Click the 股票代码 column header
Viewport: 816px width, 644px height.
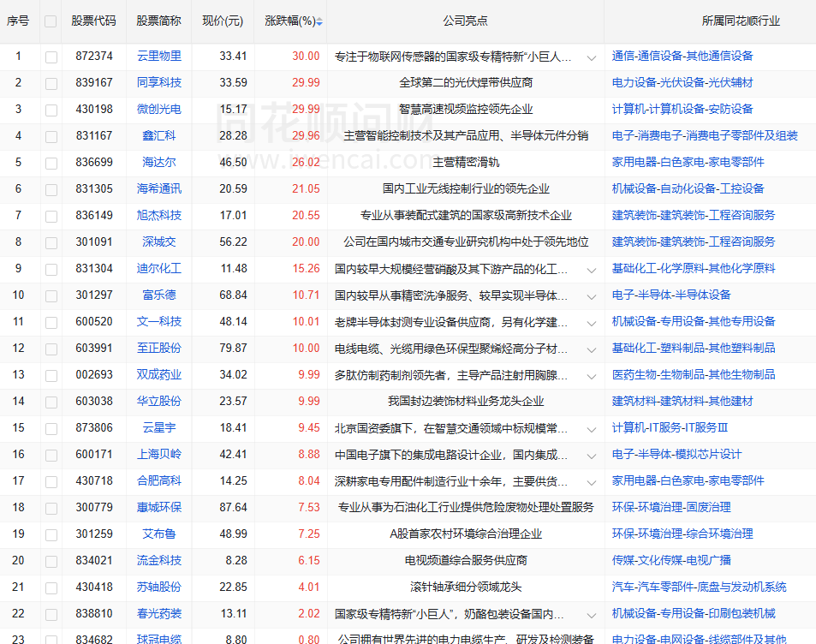click(x=93, y=21)
